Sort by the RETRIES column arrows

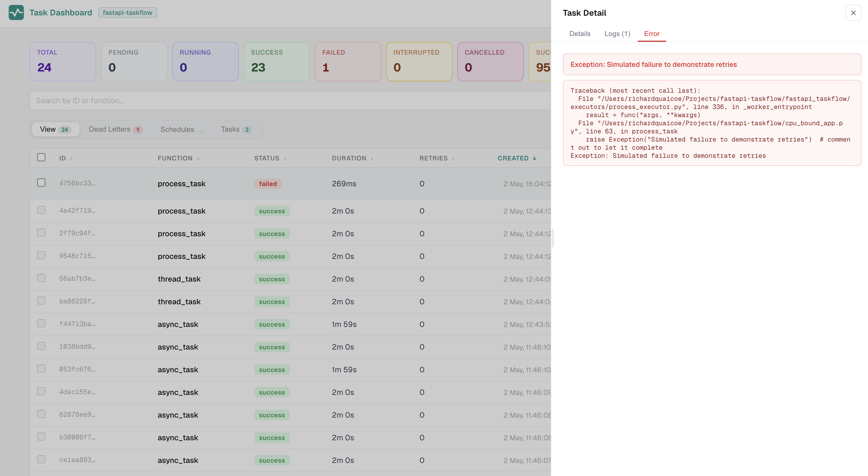[x=453, y=158]
